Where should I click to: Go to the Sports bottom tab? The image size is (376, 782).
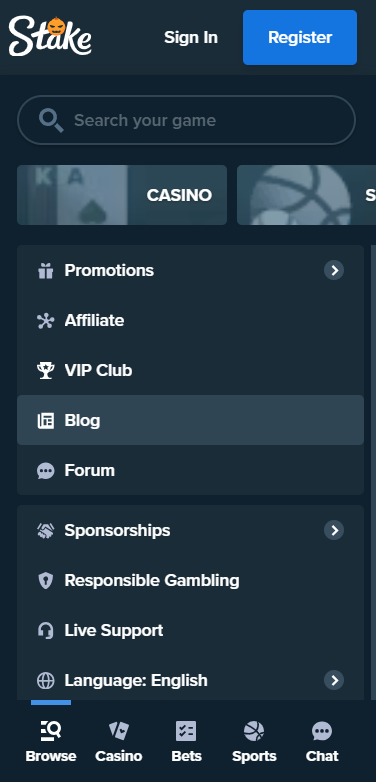click(254, 742)
